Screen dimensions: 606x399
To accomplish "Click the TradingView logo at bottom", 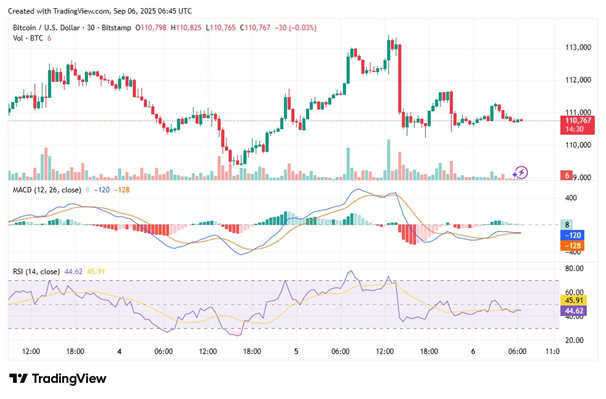I will tap(58, 378).
